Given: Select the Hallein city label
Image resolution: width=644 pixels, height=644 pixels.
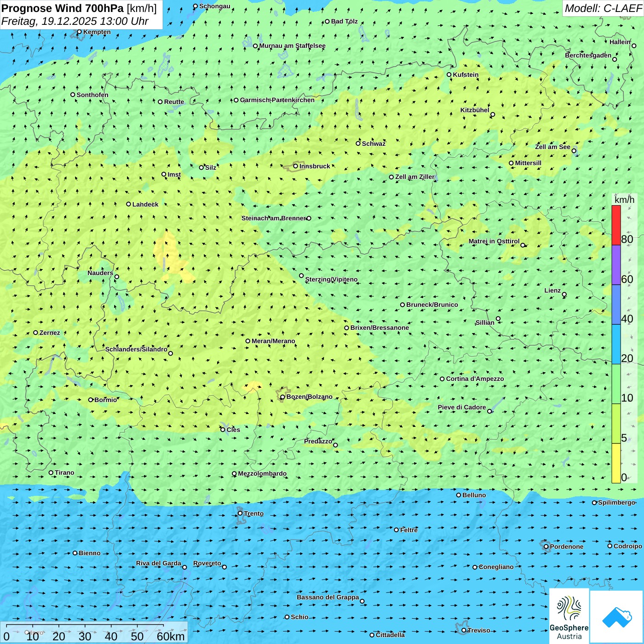Looking at the screenshot, I should point(620,42).
